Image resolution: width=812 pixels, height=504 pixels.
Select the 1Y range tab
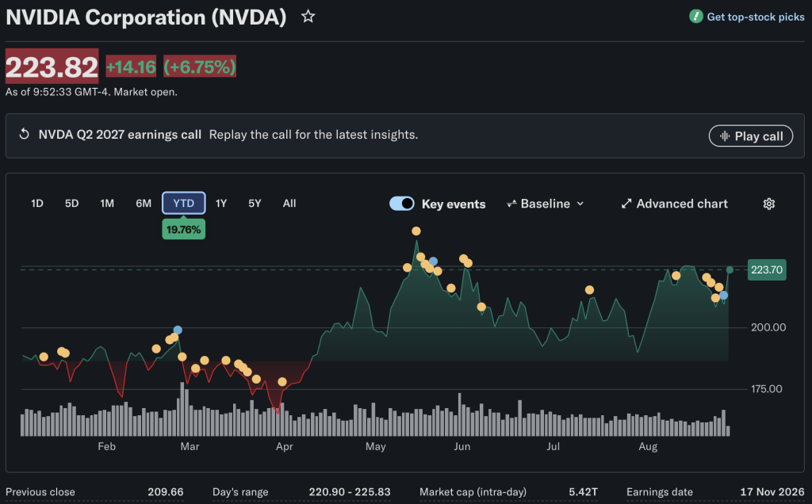pyautogui.click(x=221, y=204)
